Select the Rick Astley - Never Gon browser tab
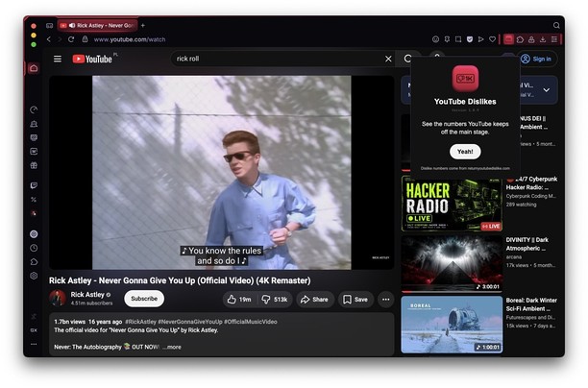The height and width of the screenshot is (388, 588). pyautogui.click(x=98, y=26)
